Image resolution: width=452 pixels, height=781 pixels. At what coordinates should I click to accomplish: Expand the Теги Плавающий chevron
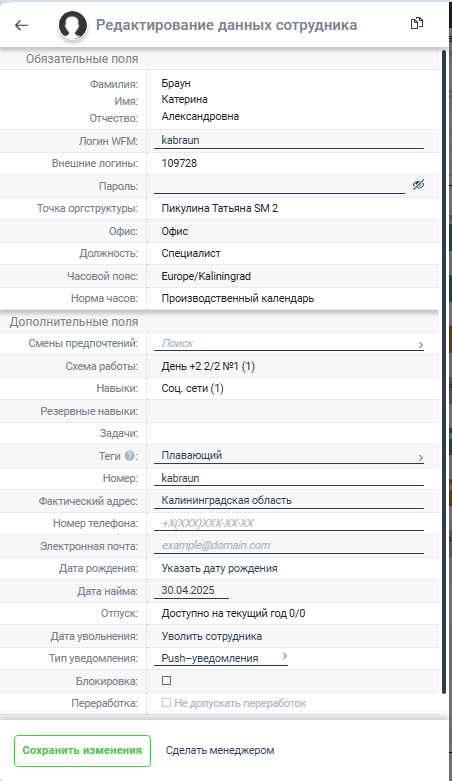[421, 457]
